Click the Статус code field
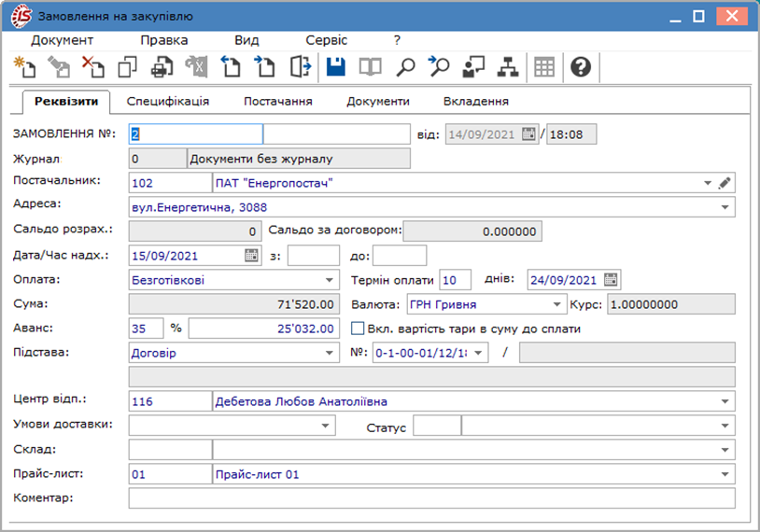The width and height of the screenshot is (760, 532). coord(437,426)
